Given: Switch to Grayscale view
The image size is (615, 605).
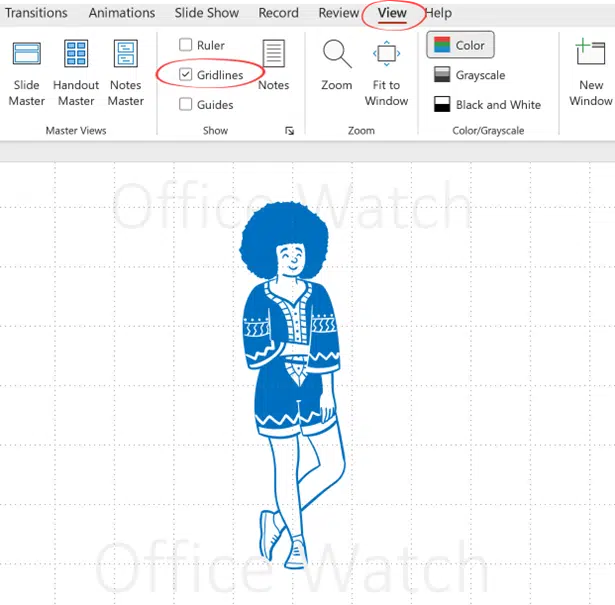Looking at the screenshot, I should 469,74.
